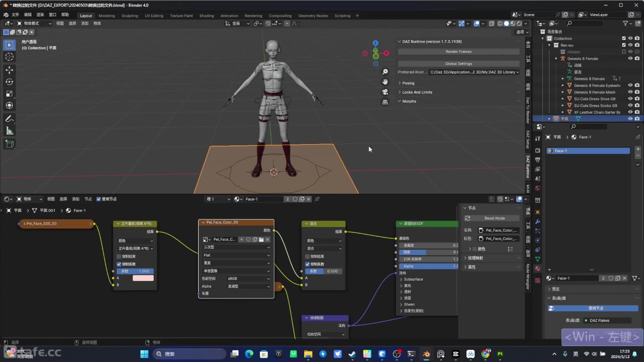Toggle 钳制结果 checkbox in 混合 node
644x362 pixels.
tap(307, 256)
